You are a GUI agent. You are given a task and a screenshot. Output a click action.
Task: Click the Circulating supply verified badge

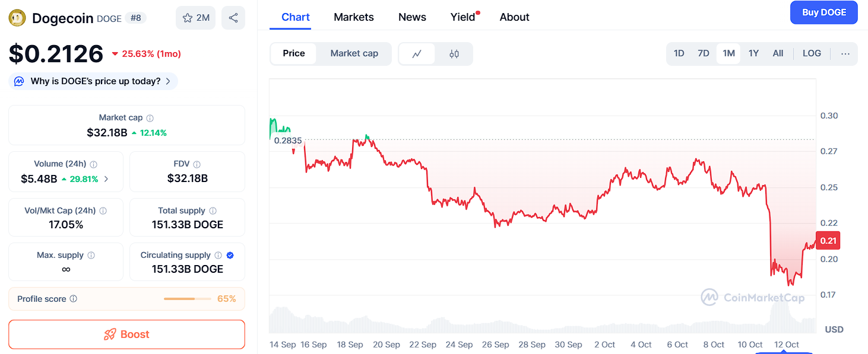[x=230, y=255]
